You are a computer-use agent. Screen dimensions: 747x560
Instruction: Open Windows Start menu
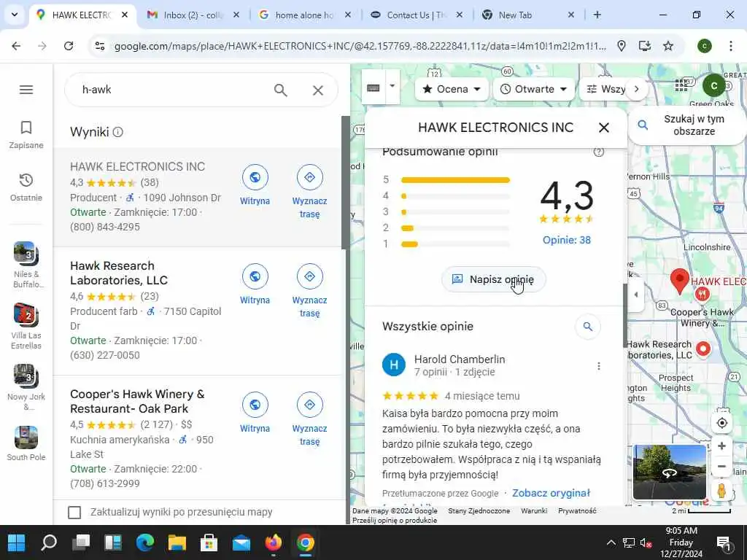point(17,542)
